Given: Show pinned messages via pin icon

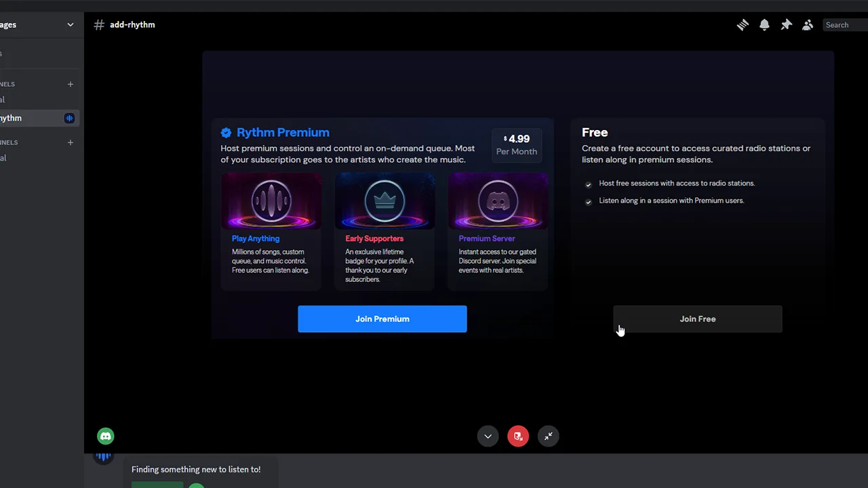Looking at the screenshot, I should pos(786,25).
